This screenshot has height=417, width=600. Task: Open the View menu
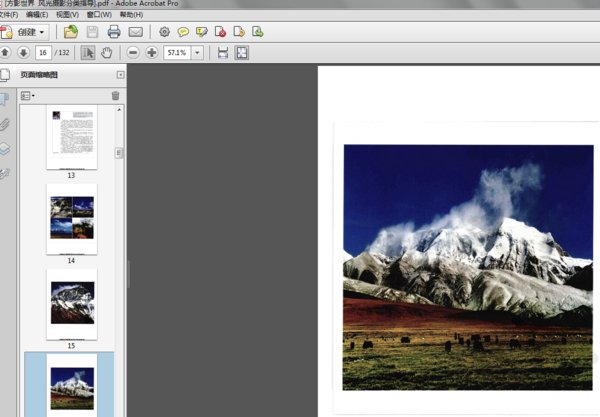pyautogui.click(x=67, y=15)
